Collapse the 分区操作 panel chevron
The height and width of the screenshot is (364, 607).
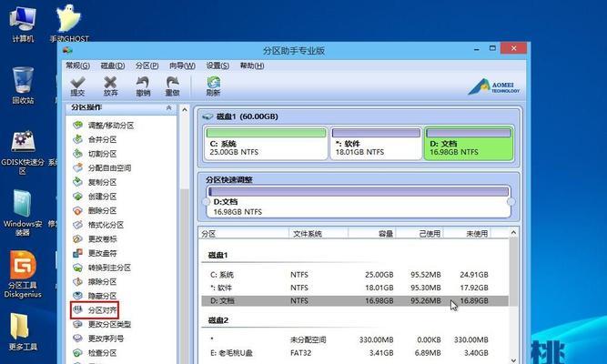(x=168, y=107)
